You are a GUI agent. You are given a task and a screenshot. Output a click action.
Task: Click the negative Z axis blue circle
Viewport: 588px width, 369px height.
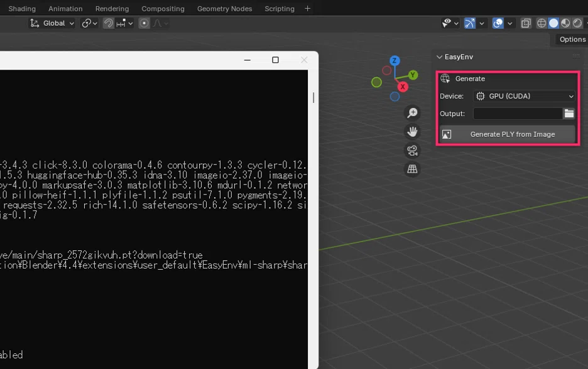(x=395, y=97)
